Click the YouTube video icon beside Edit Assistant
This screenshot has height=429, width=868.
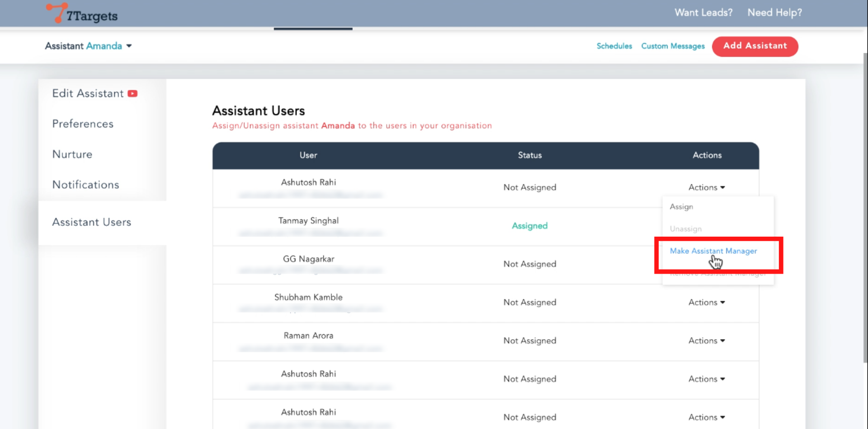(132, 93)
